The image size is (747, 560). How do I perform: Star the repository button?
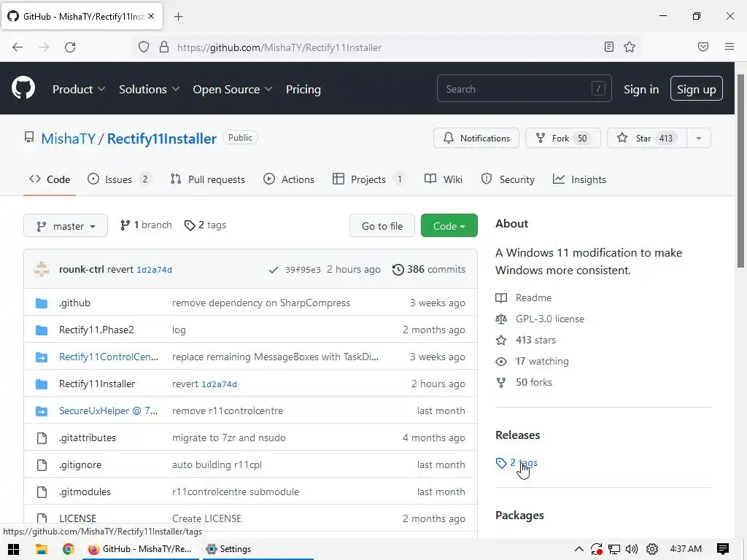646,138
